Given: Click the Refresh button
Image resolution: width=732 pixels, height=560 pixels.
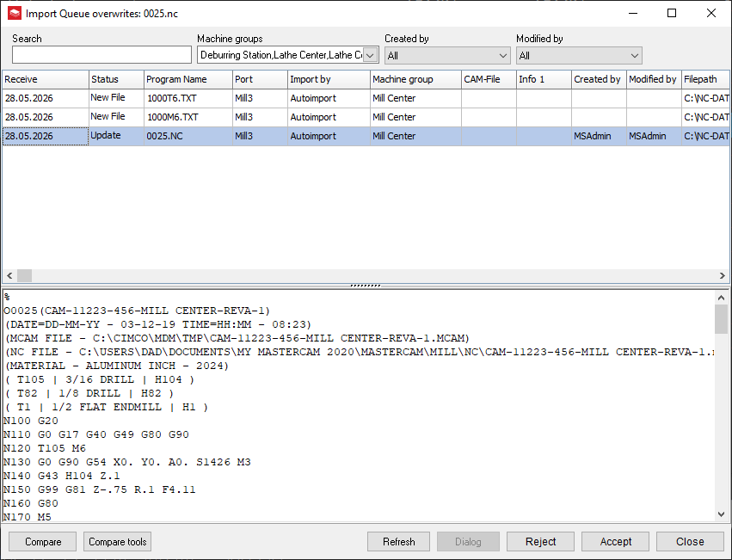Looking at the screenshot, I should [x=398, y=542].
